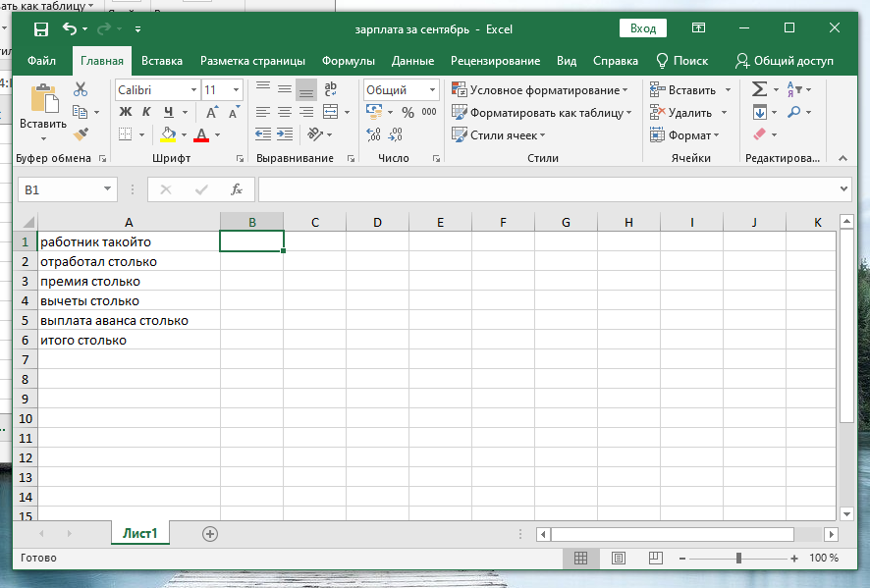Click the Удалить cells button
870x588 pixels.
click(x=681, y=113)
